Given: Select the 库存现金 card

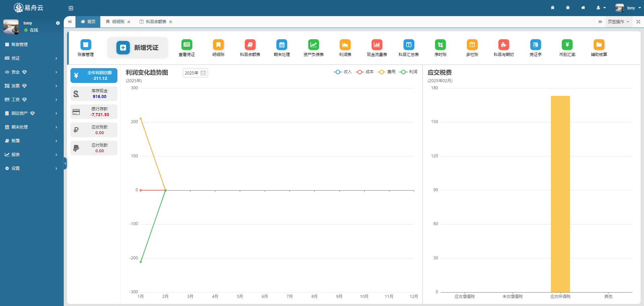Looking at the screenshot, I should pos(94,94).
